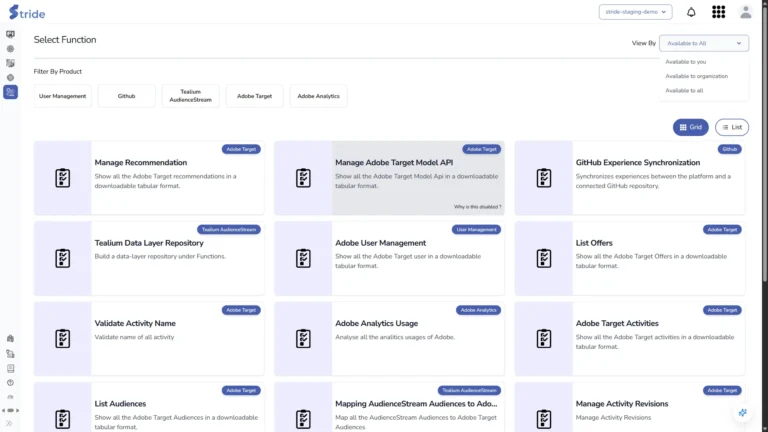Open the stride-staging-demo environment dropdown
Image resolution: width=768 pixels, height=432 pixels.
(635, 12)
